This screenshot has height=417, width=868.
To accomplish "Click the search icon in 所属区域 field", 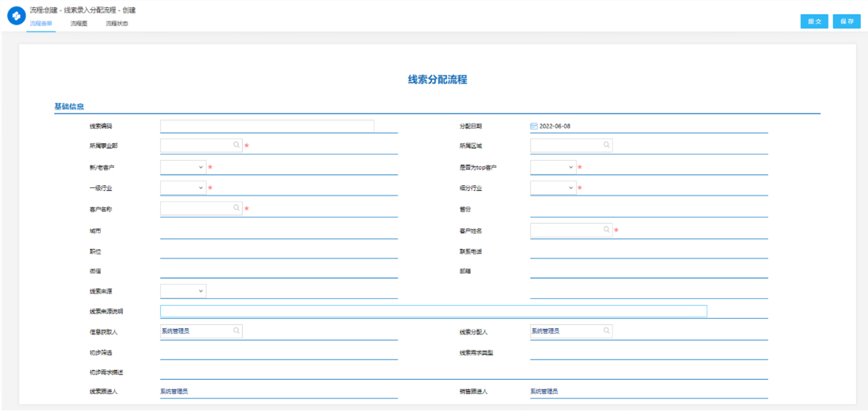I will 607,145.
